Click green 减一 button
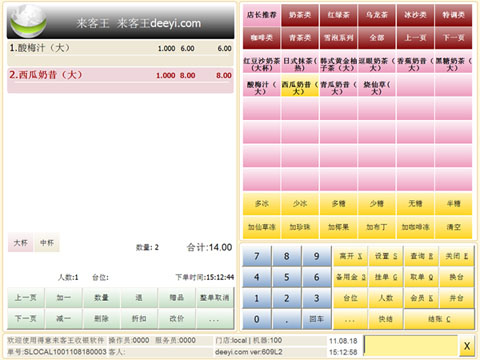The width and height of the screenshot is (480, 360). 63,319
